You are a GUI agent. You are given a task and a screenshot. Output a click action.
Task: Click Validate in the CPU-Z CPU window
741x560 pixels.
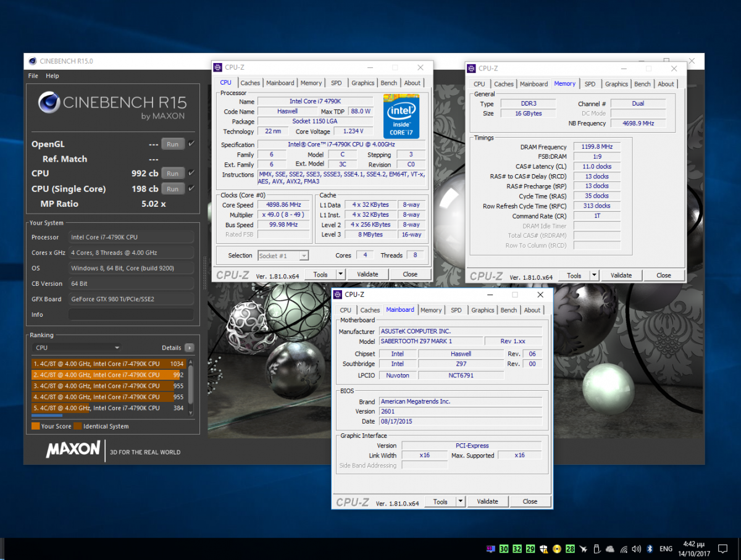367,274
